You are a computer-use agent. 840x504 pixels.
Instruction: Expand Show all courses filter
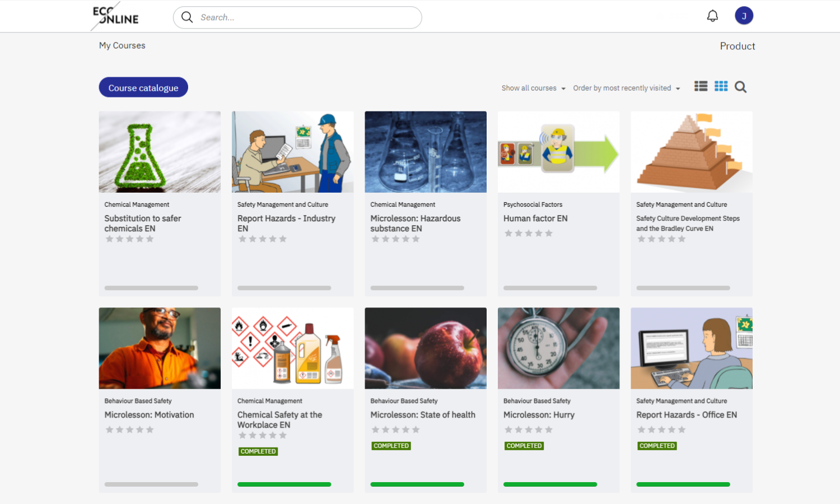(x=533, y=88)
